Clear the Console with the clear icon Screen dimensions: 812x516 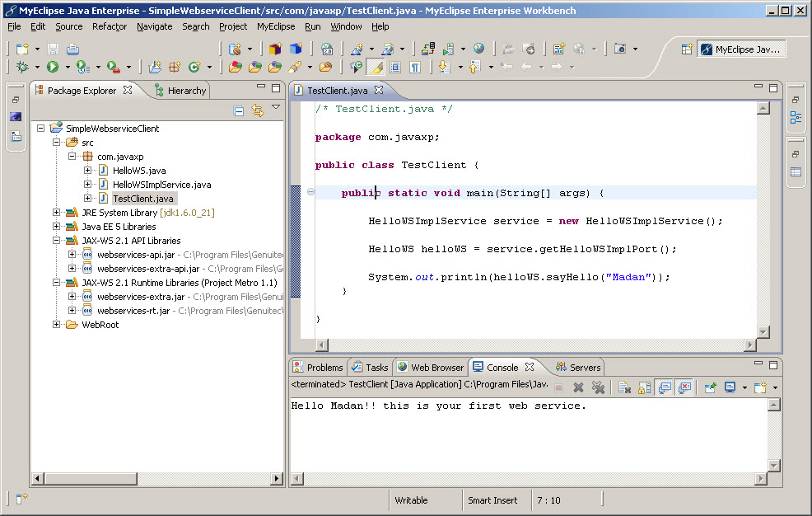pos(624,387)
